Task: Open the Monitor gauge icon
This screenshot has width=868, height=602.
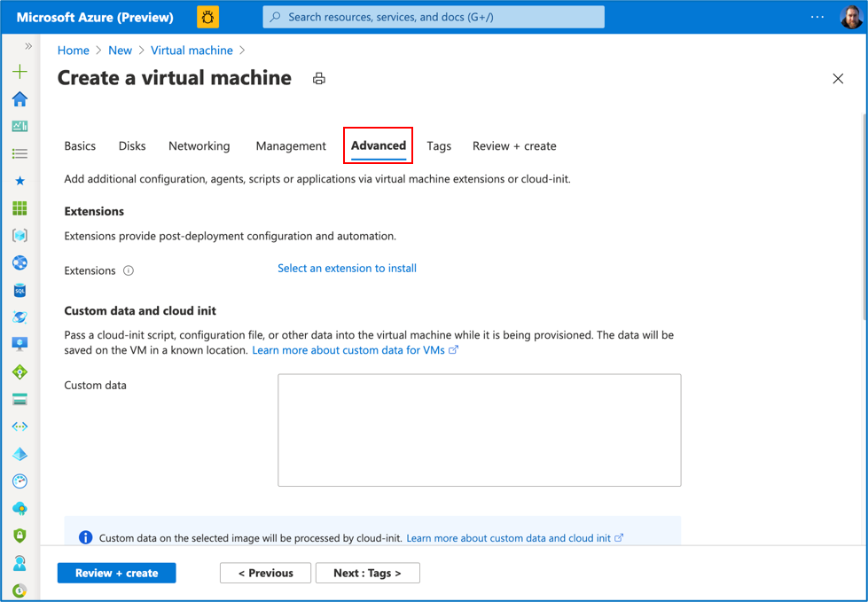Action: pyautogui.click(x=20, y=481)
